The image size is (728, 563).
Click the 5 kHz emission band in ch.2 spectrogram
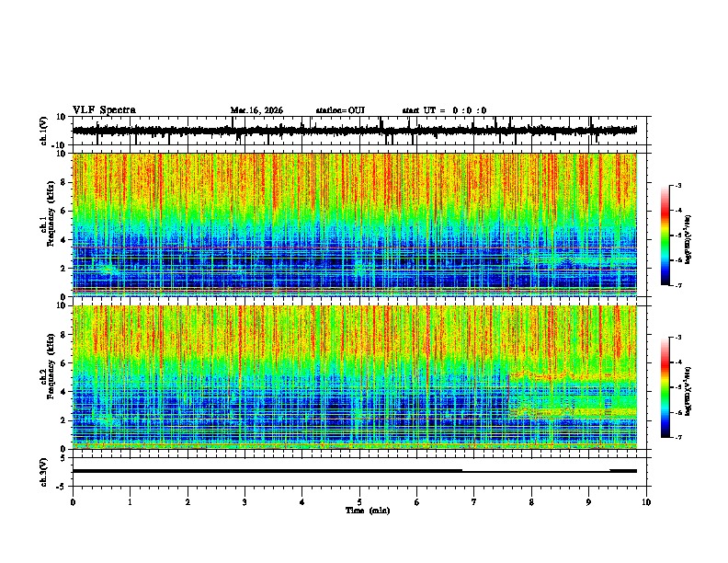click(x=573, y=376)
